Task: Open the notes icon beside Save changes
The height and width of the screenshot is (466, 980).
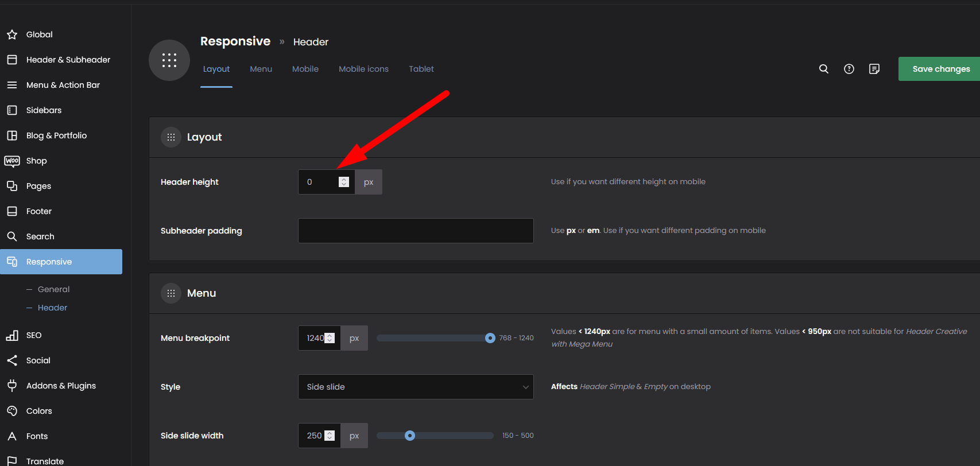Action: pos(874,69)
